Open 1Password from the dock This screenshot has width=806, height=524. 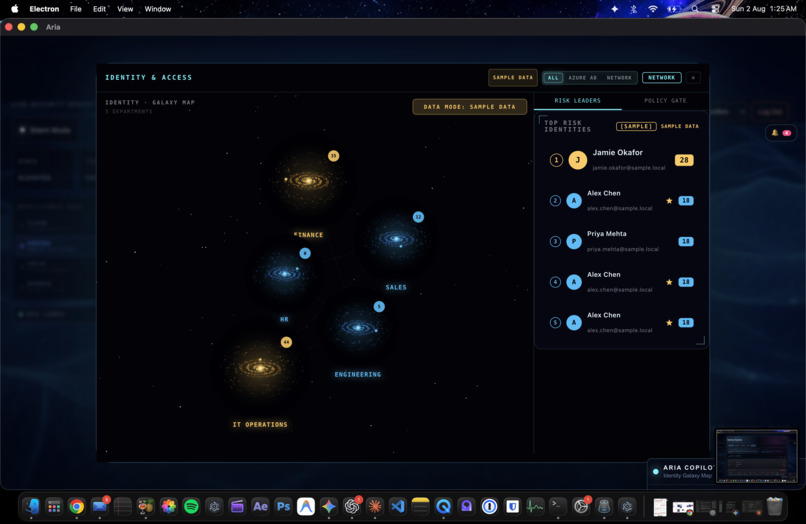click(x=489, y=507)
